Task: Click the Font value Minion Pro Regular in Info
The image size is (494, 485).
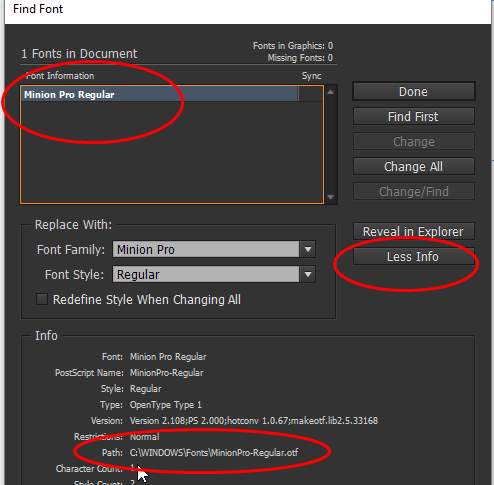Action: click(168, 357)
